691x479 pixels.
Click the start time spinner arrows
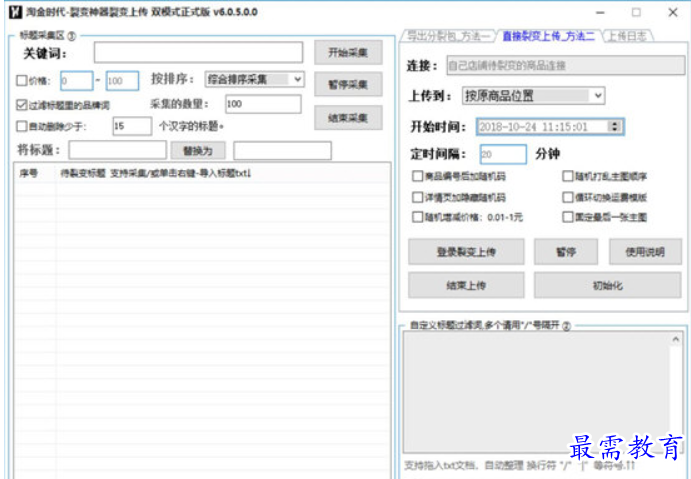614,127
